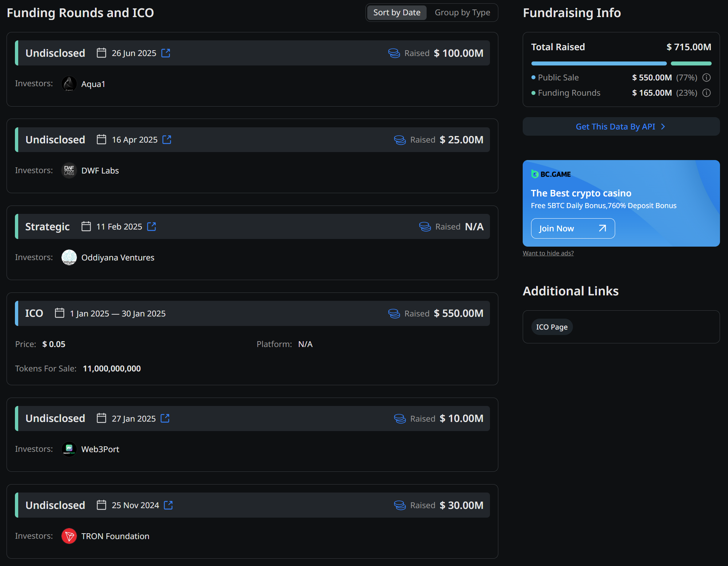Click the blue Public Sale progress bar
Image resolution: width=728 pixels, height=566 pixels.
coord(599,64)
